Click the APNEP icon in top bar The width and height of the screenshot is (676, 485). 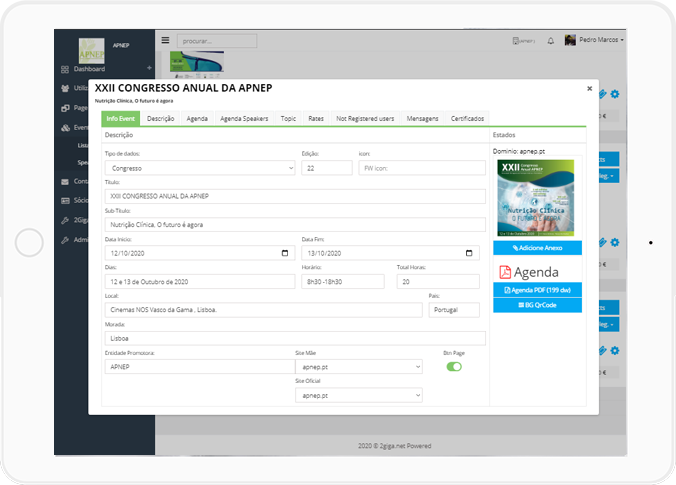coord(523,41)
